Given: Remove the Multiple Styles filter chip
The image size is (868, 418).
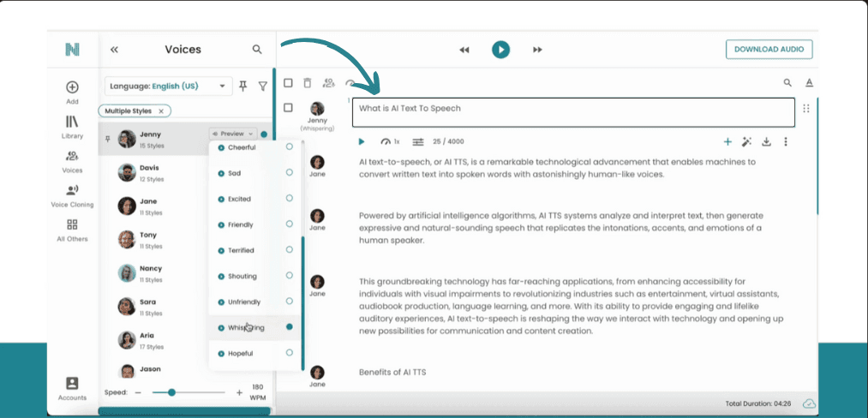Looking at the screenshot, I should (161, 110).
